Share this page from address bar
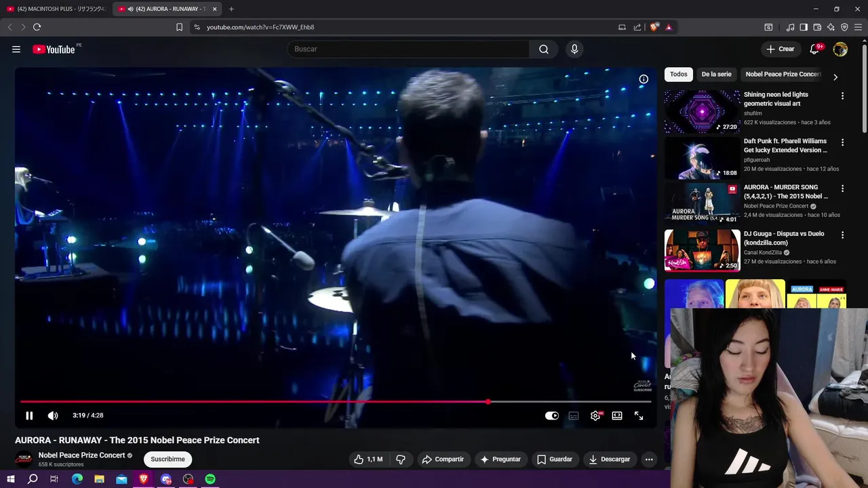Viewport: 868px width, 488px height. tap(637, 27)
